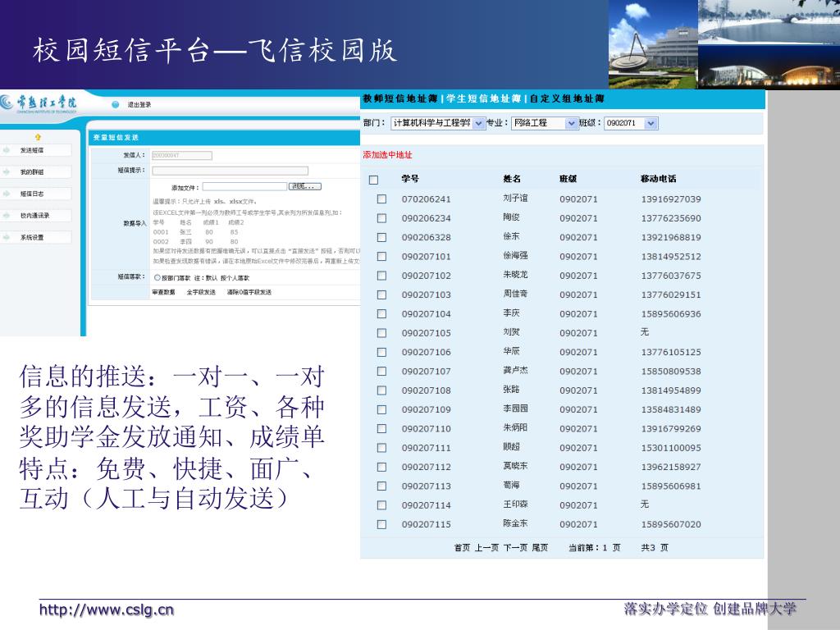Click the 学号 column header
The height and width of the screenshot is (630, 840).
(410, 179)
